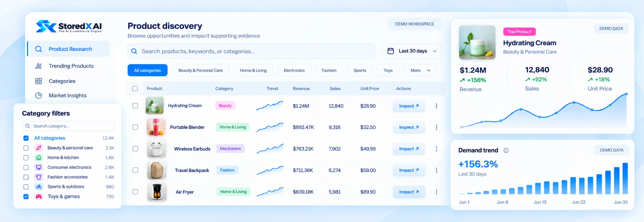This screenshot has width=644, height=222.
Task: Click the Hydrating Cream top product image
Action: pos(477,42)
